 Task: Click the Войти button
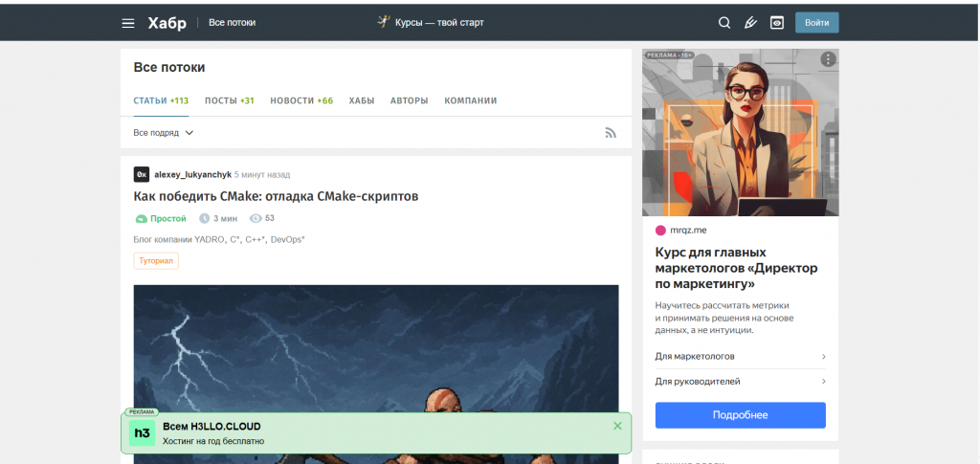coord(817,22)
